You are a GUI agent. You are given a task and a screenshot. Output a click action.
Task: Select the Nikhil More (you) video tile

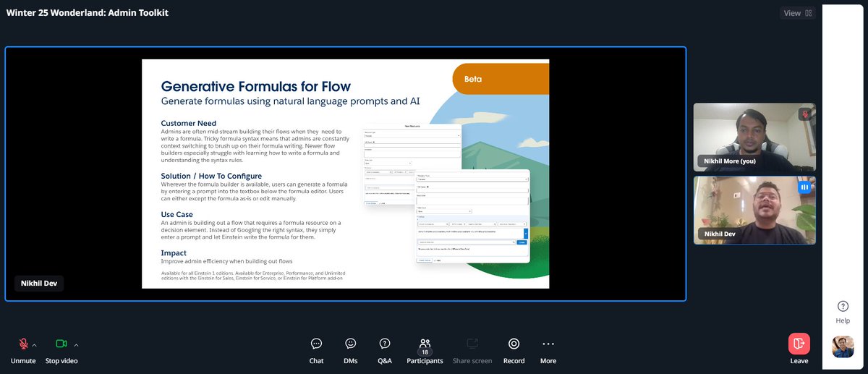754,137
